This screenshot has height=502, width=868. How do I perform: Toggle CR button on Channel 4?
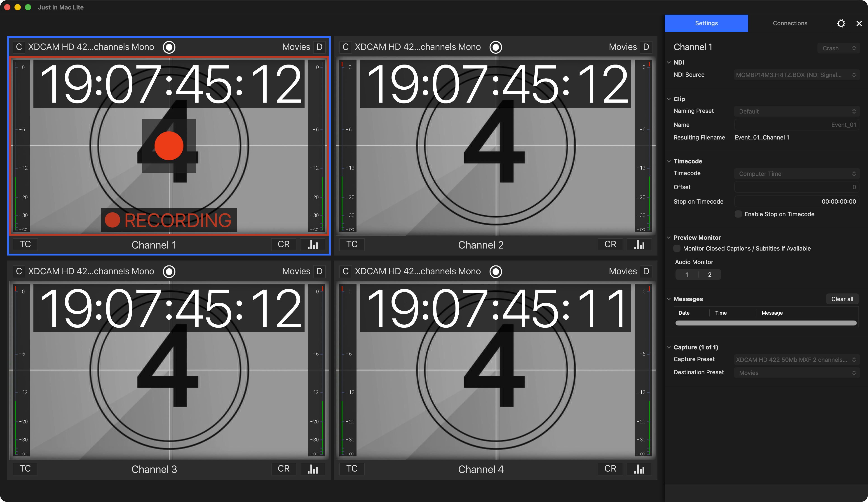610,469
